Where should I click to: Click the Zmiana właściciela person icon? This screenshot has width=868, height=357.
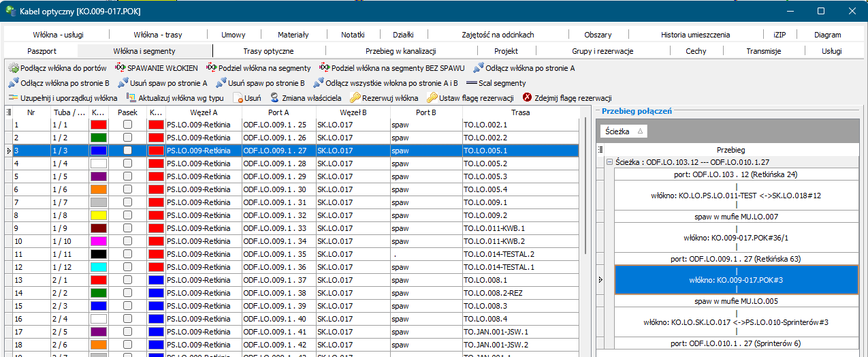pos(274,98)
